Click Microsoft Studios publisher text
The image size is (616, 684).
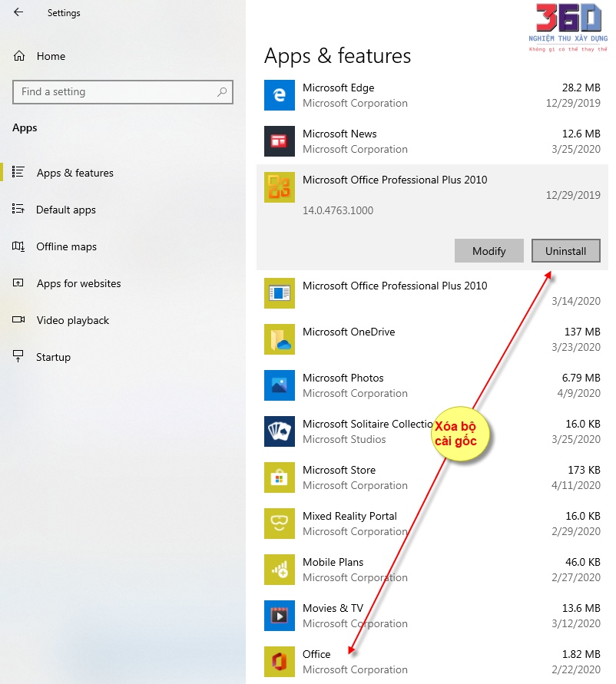(x=344, y=439)
